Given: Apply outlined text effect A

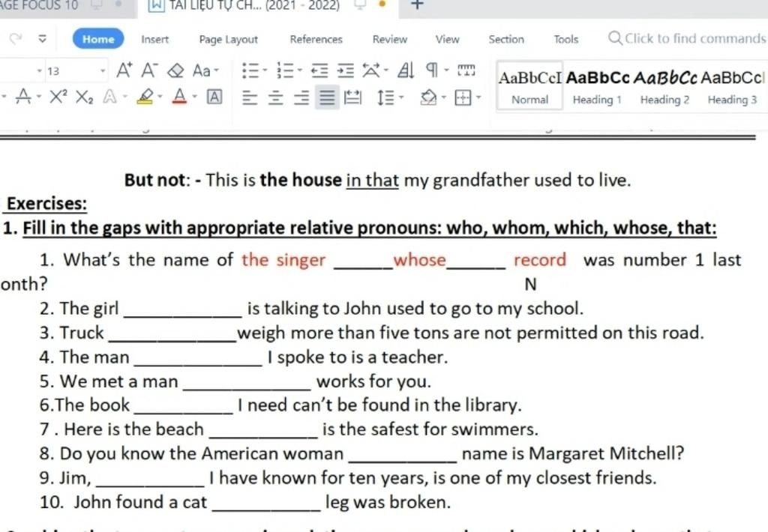Looking at the screenshot, I should click(x=109, y=97).
